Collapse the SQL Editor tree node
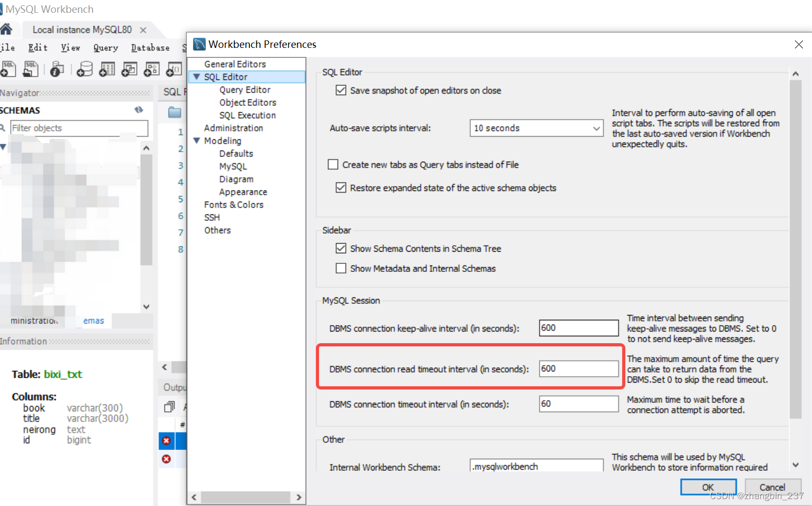812x506 pixels. click(x=197, y=77)
